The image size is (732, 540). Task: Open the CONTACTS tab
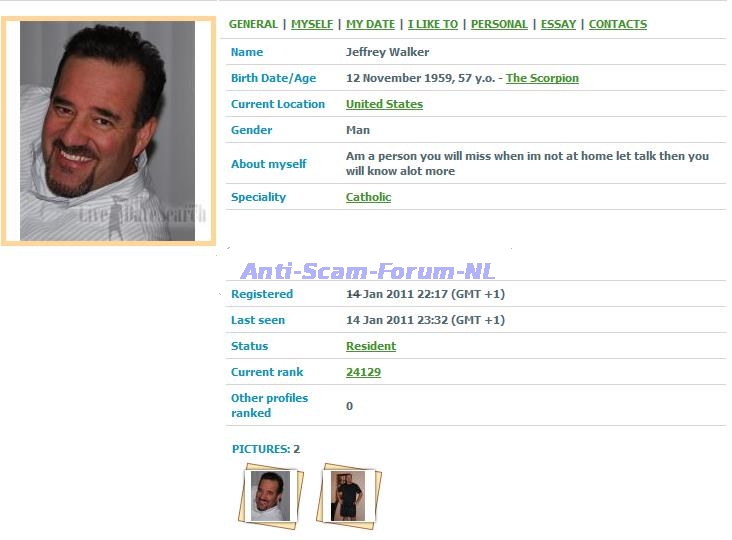click(618, 24)
